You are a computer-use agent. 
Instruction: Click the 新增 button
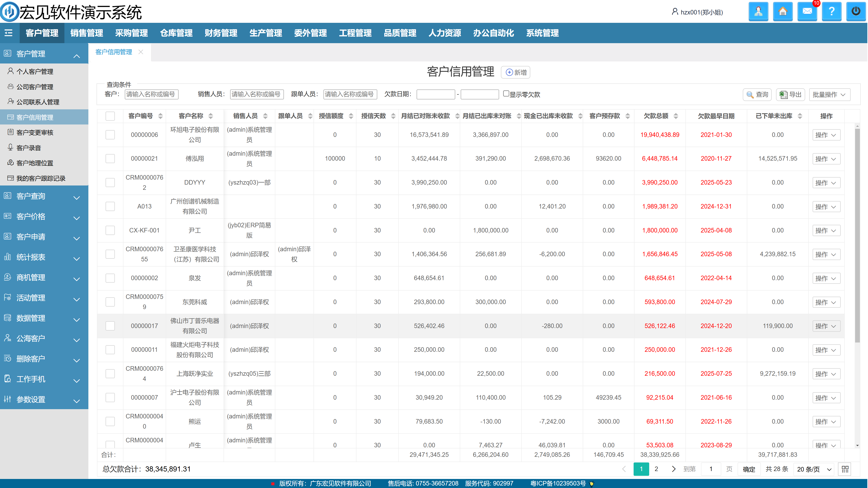pyautogui.click(x=516, y=72)
